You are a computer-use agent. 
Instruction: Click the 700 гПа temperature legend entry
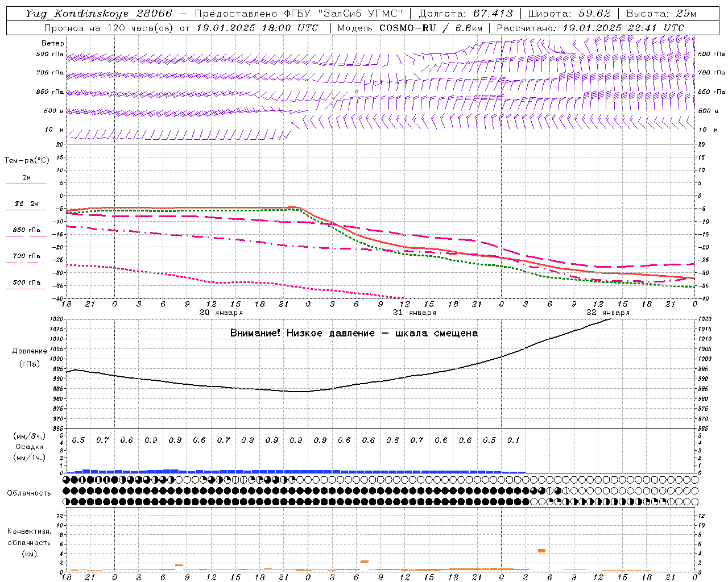(x=26, y=257)
